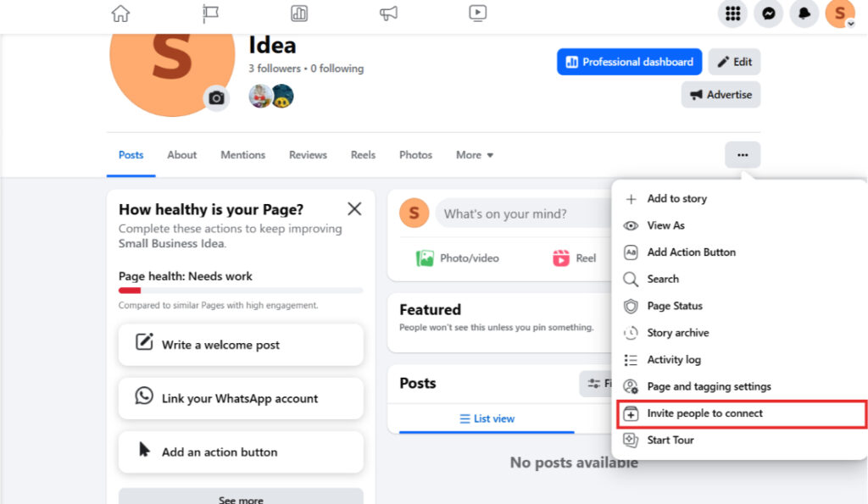Open Story archive menu entry
The width and height of the screenshot is (868, 504).
pyautogui.click(x=739, y=333)
